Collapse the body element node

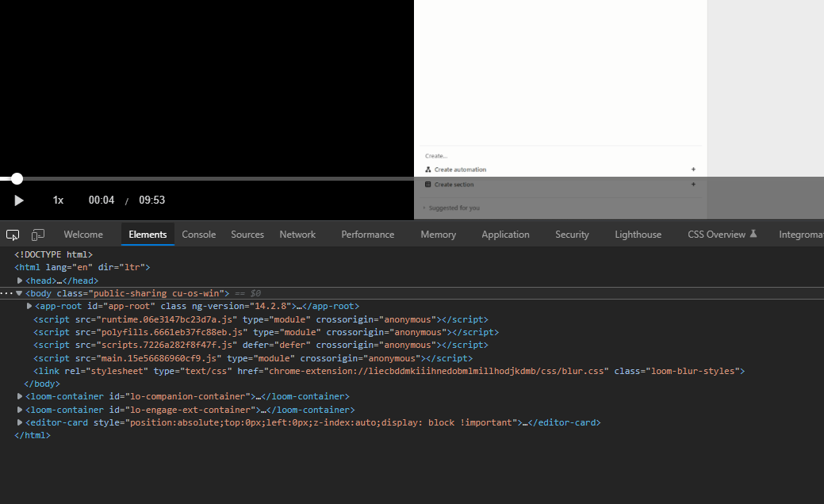[x=19, y=293]
